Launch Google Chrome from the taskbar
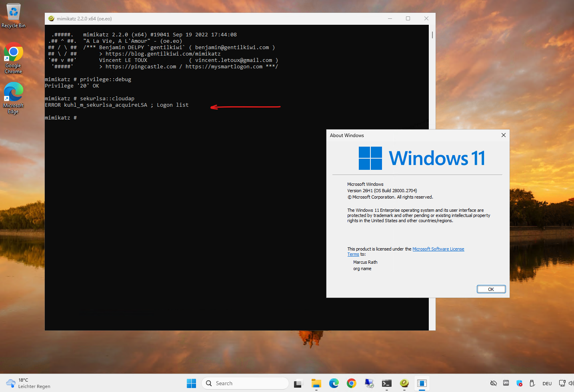 (352, 384)
